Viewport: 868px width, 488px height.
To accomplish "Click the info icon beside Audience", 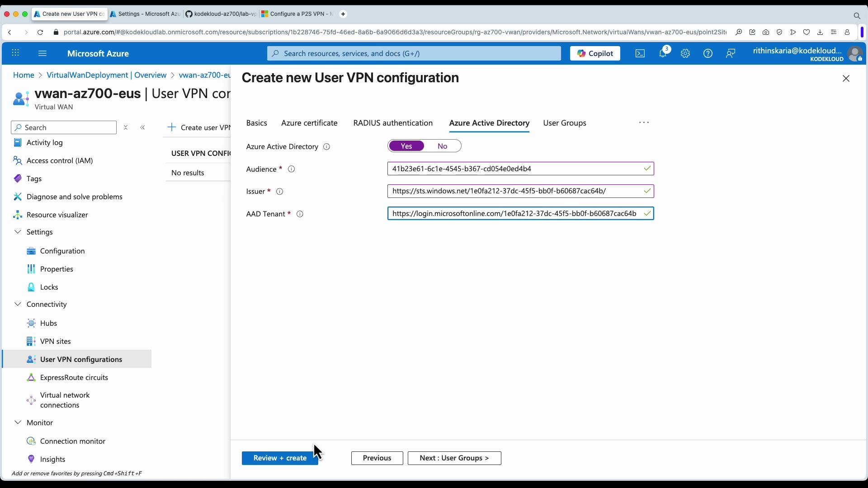I will [x=292, y=169].
